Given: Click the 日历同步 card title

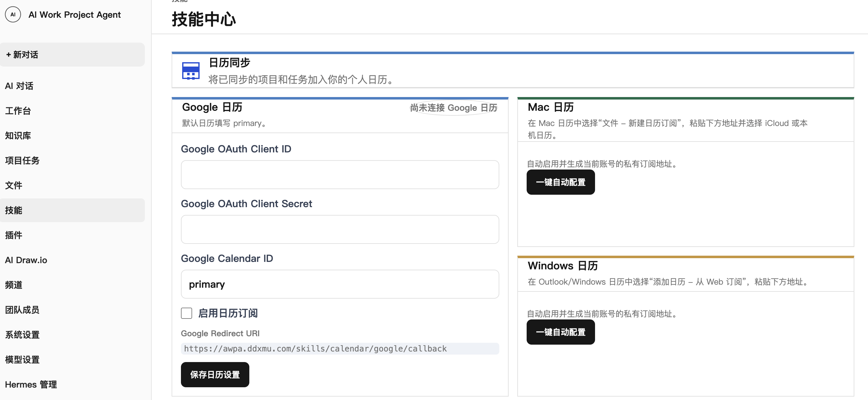Looking at the screenshot, I should [229, 63].
